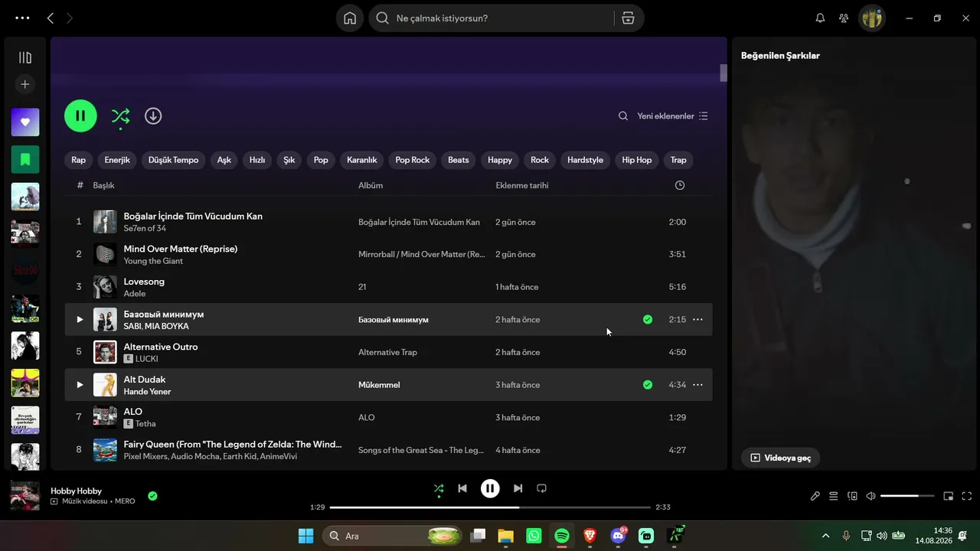Collapse the Your Library sidebar icon
This screenshot has height=551, width=980.
point(25,57)
